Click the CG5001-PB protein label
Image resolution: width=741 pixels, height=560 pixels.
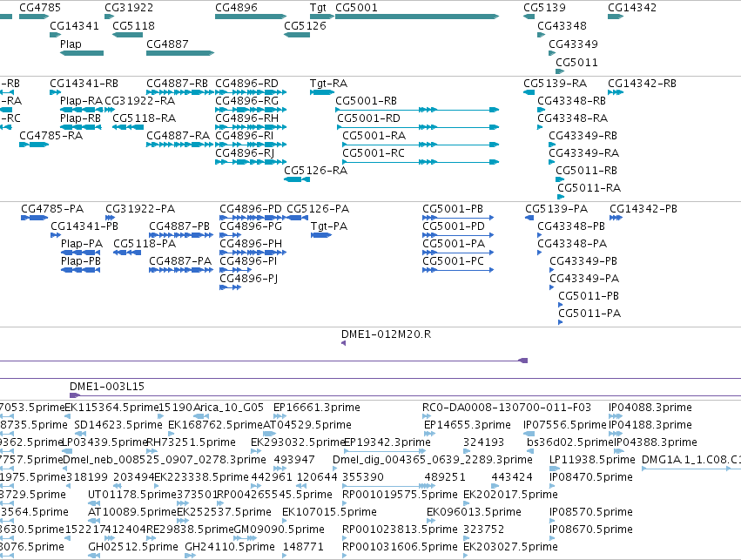(453, 209)
